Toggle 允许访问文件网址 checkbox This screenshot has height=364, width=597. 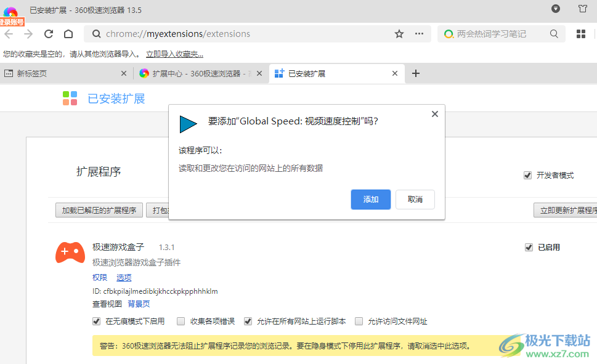point(359,322)
